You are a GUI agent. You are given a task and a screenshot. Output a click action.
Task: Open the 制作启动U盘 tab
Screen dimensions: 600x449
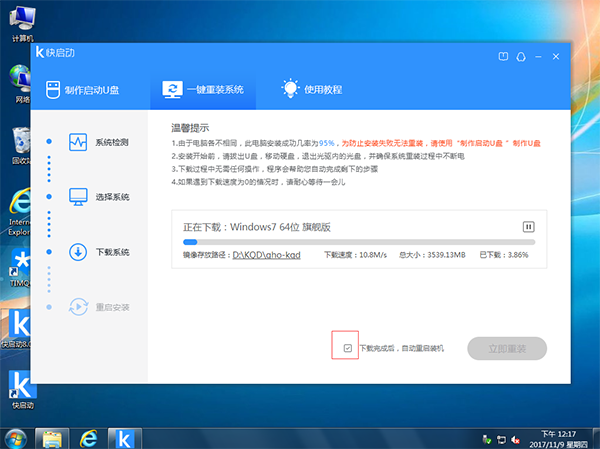(x=87, y=89)
